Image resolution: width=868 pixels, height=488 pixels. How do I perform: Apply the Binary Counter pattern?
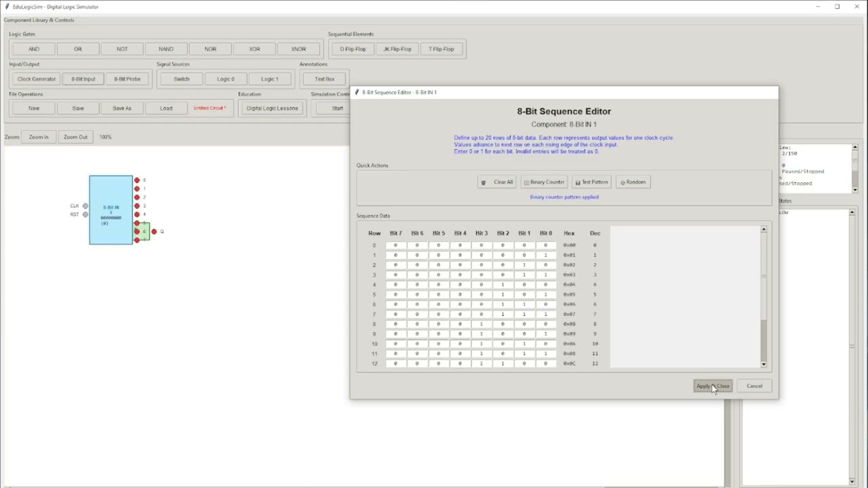click(544, 182)
